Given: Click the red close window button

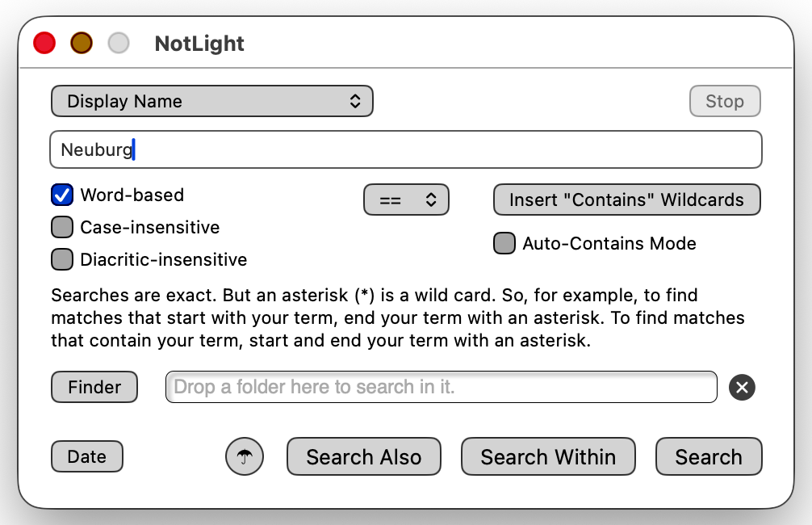Looking at the screenshot, I should point(44,43).
